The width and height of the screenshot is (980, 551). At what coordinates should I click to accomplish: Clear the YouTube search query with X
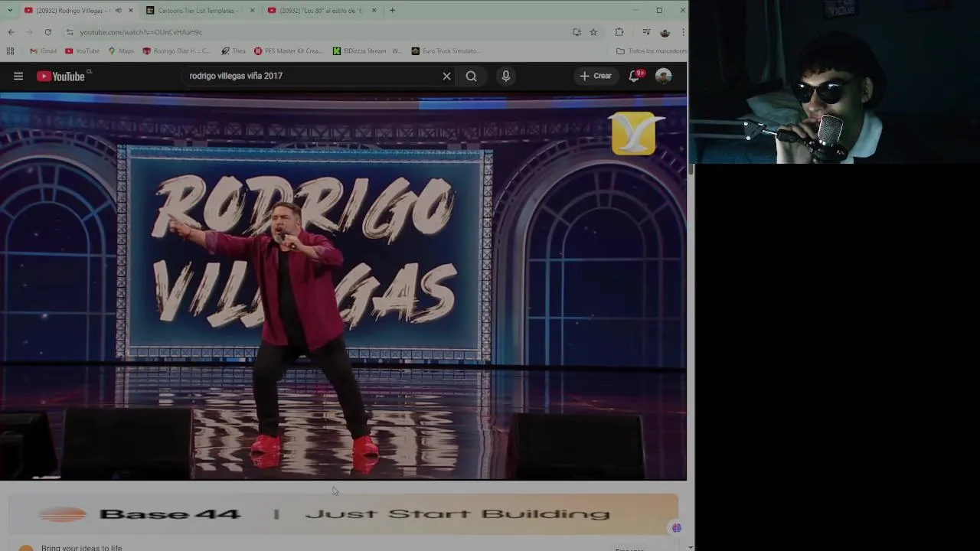447,76
